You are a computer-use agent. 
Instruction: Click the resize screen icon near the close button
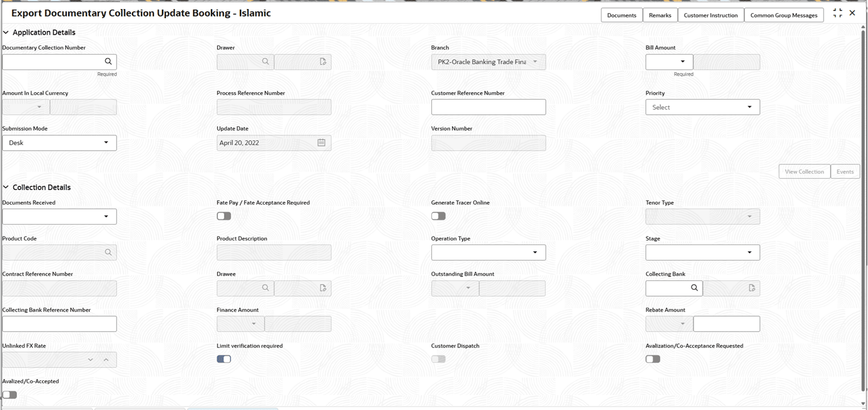click(837, 13)
